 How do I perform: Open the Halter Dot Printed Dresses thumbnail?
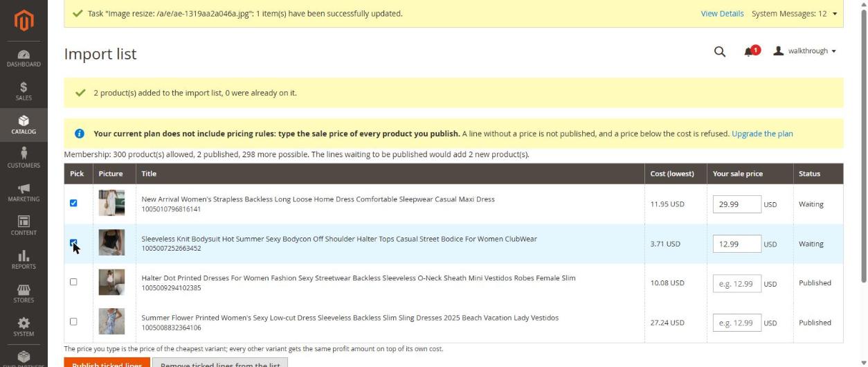(111, 283)
